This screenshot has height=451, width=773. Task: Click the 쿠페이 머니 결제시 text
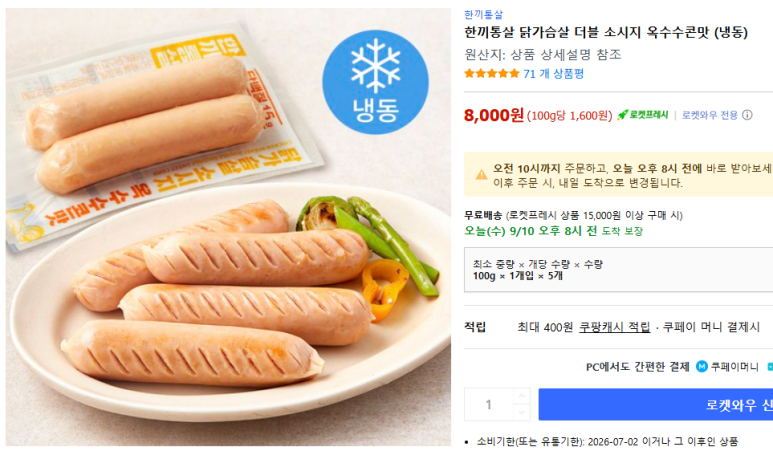(x=711, y=327)
